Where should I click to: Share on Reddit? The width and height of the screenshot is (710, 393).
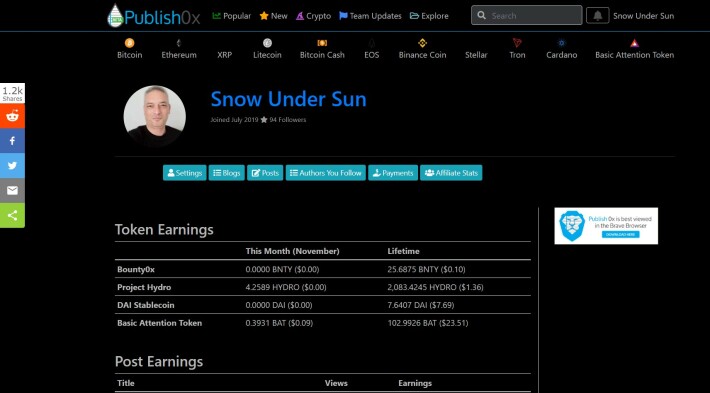12,116
